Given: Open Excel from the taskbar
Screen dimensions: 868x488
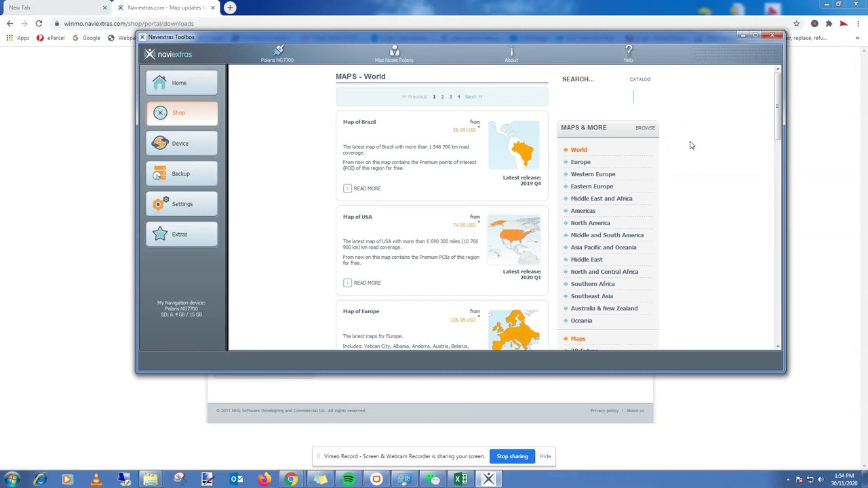Looking at the screenshot, I should pos(460,479).
